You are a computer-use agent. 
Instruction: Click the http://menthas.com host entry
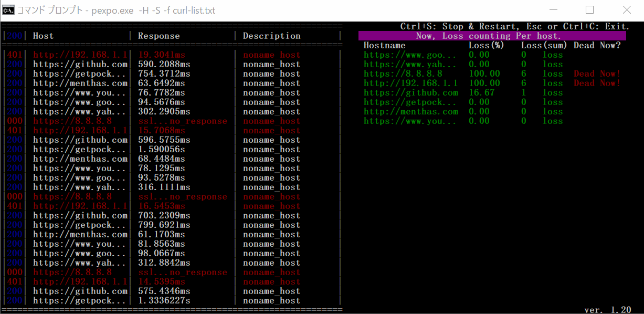79,83
